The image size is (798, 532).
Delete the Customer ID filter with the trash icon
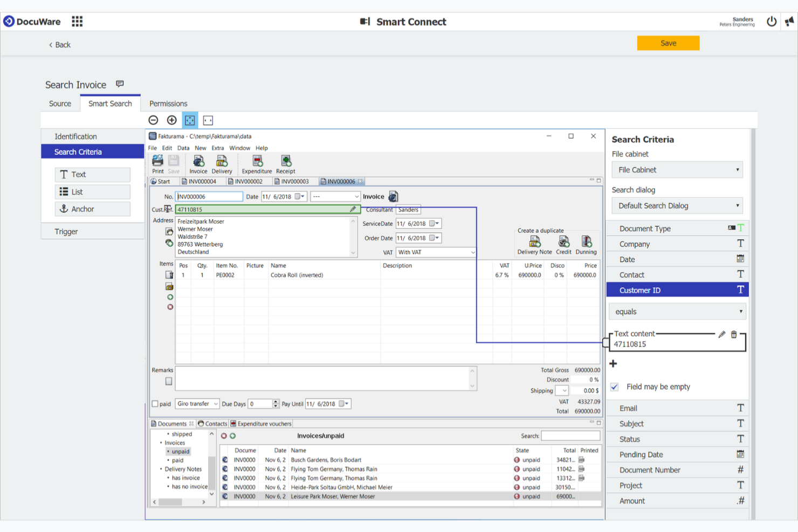(734, 334)
